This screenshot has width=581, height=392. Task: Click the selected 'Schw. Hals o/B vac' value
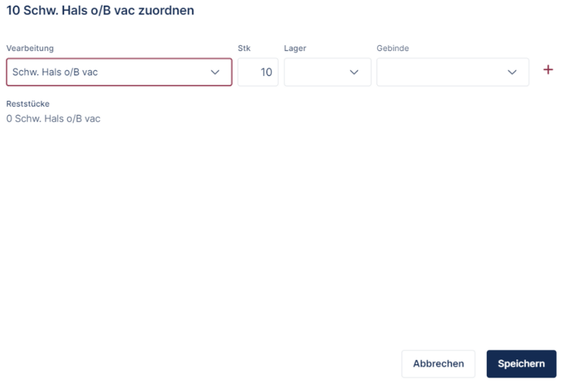tap(55, 72)
